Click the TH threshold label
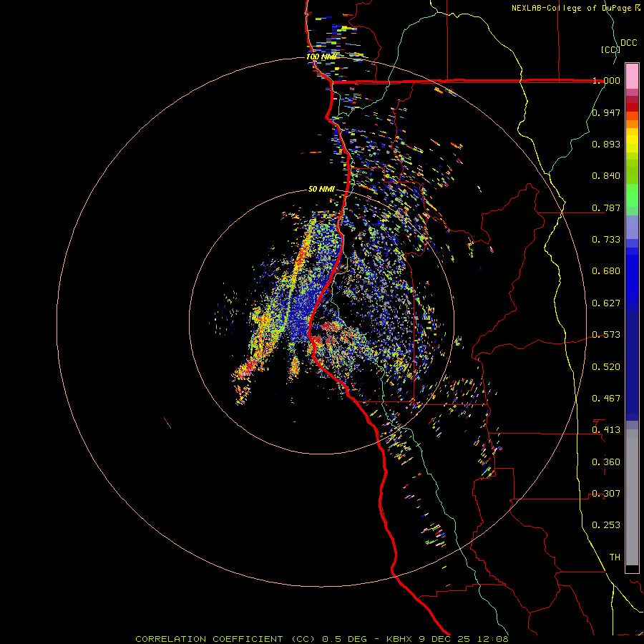Screen dimensions: 644x644 point(615,557)
